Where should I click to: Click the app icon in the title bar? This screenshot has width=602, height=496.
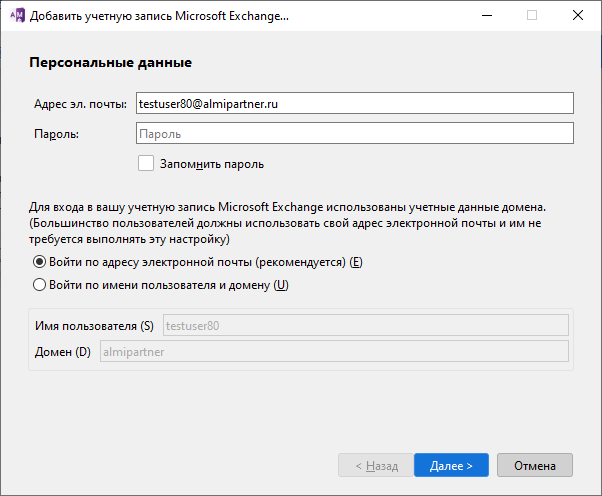click(17, 15)
